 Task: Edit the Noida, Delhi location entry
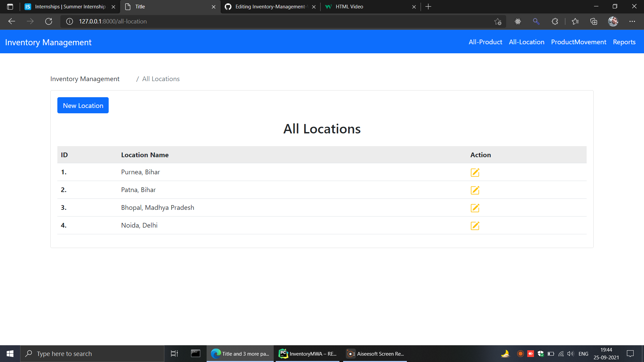475,226
